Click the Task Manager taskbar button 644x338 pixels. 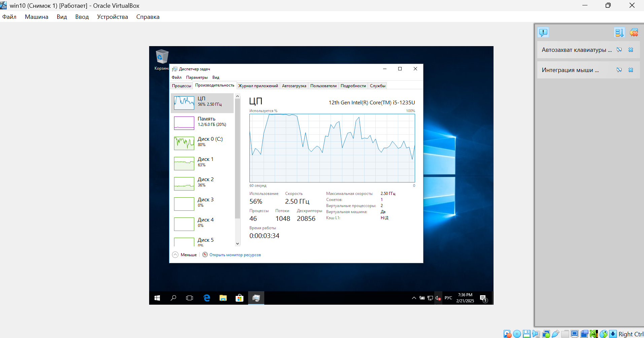(256, 298)
